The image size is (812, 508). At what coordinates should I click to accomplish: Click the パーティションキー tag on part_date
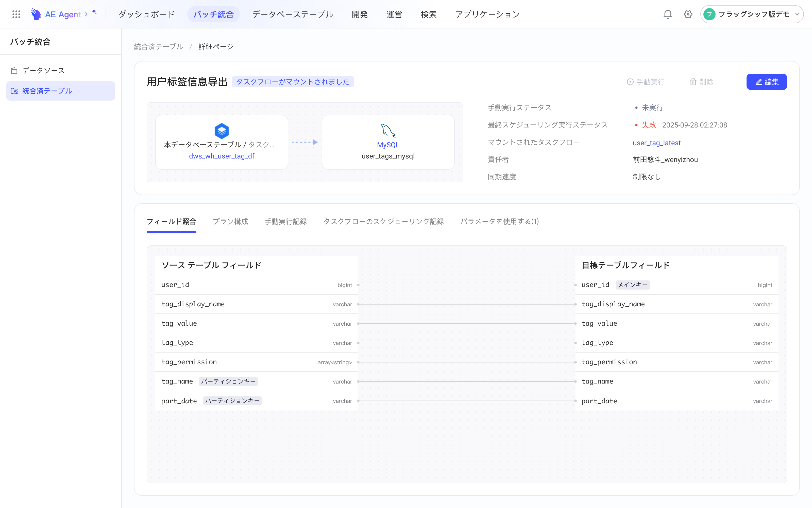coord(232,401)
